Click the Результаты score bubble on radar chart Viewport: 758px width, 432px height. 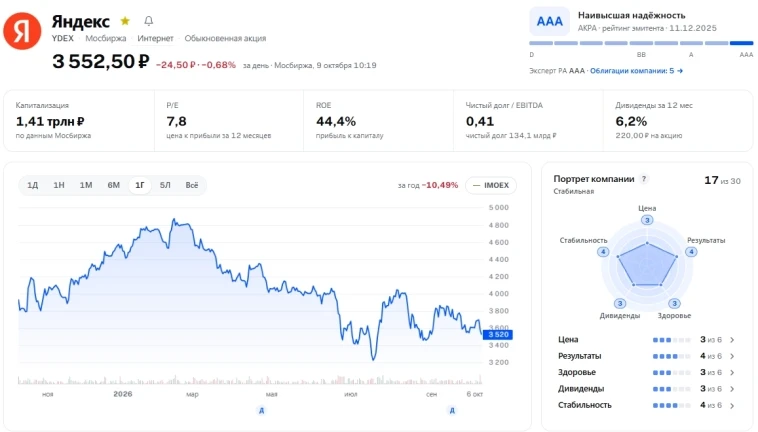[691, 252]
